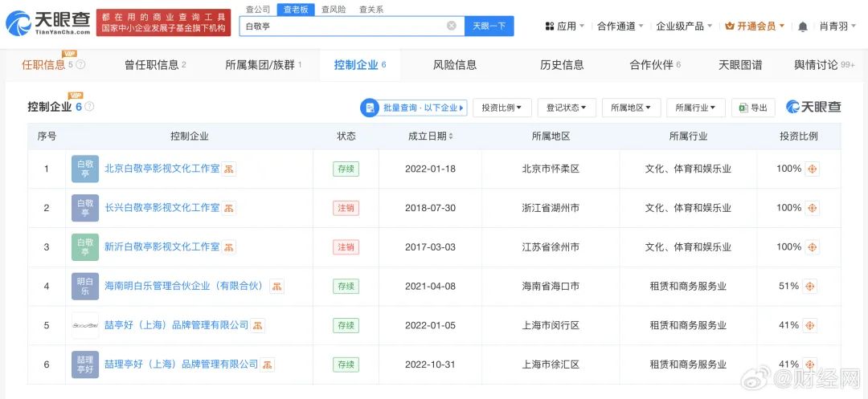868x399 pixels.
Task: Switch to the 风险信息 tab
Action: pyautogui.click(x=455, y=65)
